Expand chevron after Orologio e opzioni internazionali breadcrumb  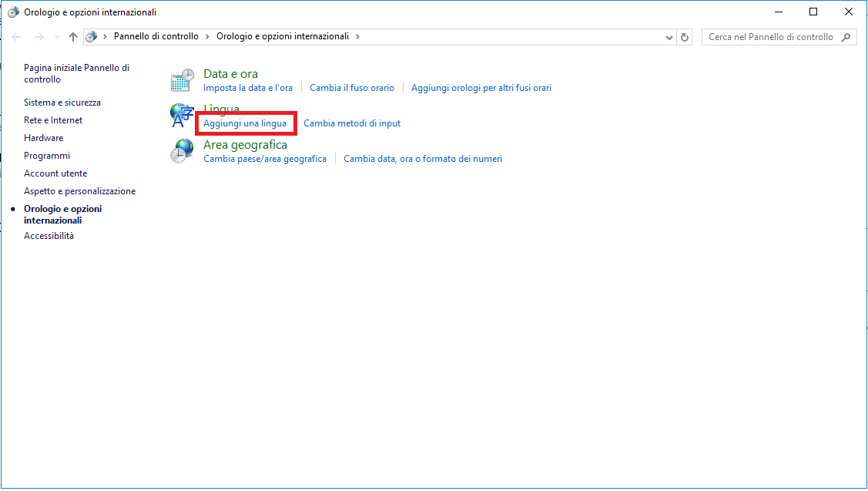[357, 36]
